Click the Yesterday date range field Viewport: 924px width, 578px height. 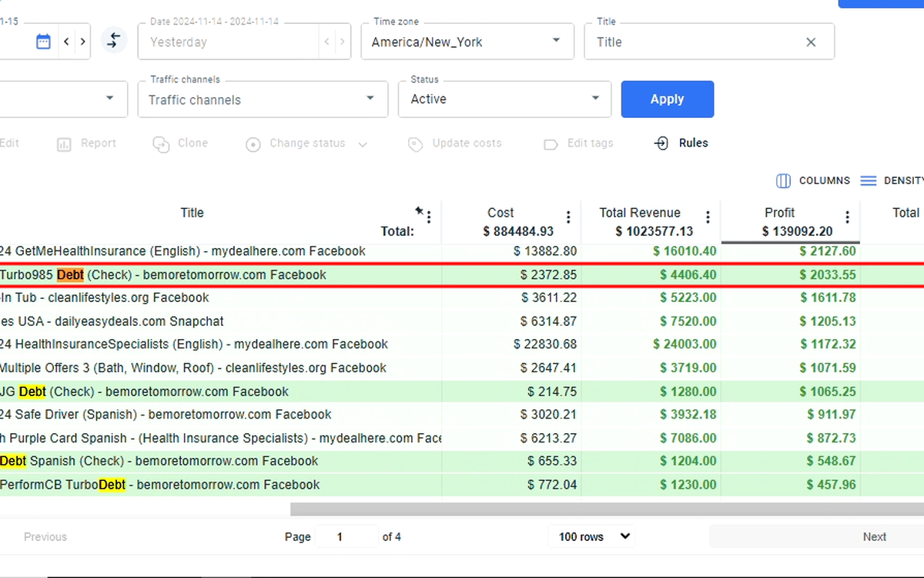pyautogui.click(x=228, y=42)
